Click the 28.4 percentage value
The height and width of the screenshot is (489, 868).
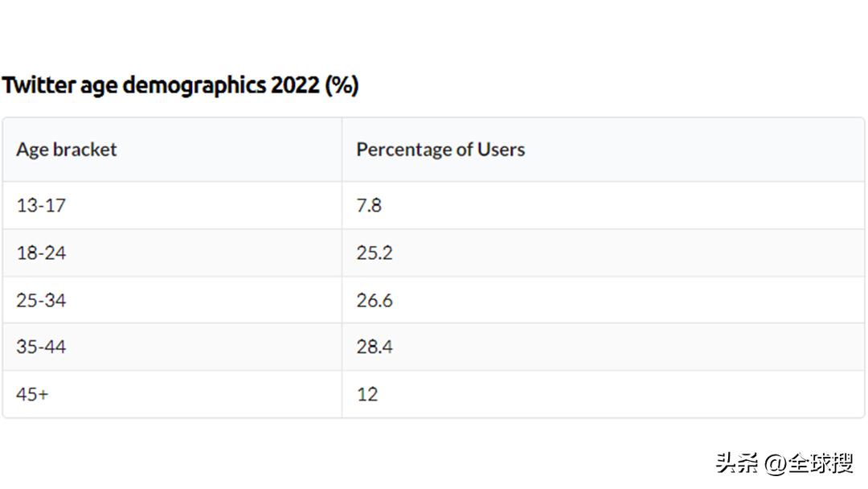click(x=375, y=347)
